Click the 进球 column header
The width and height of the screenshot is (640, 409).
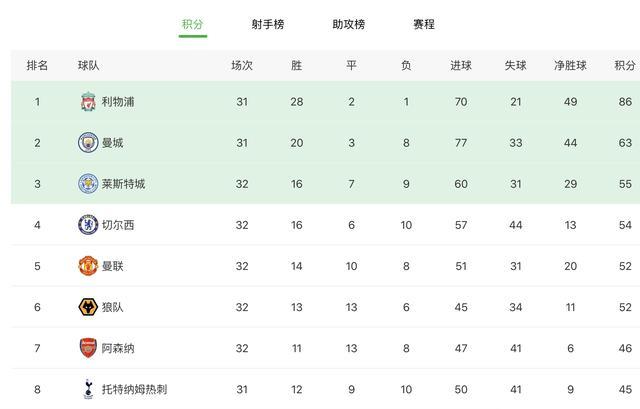461,65
